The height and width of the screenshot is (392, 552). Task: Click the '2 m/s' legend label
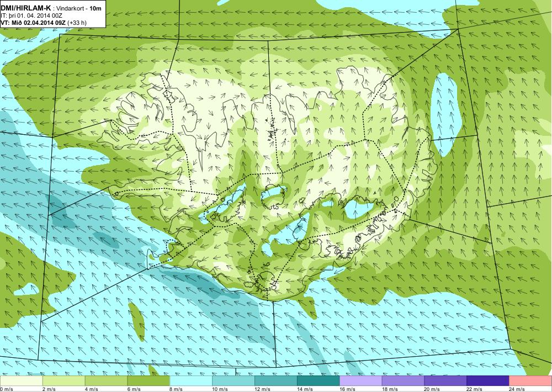pyautogui.click(x=49, y=389)
